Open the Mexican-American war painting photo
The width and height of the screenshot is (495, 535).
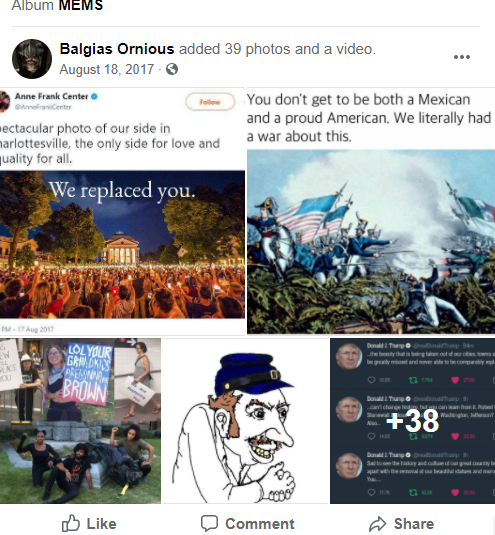coord(371,212)
